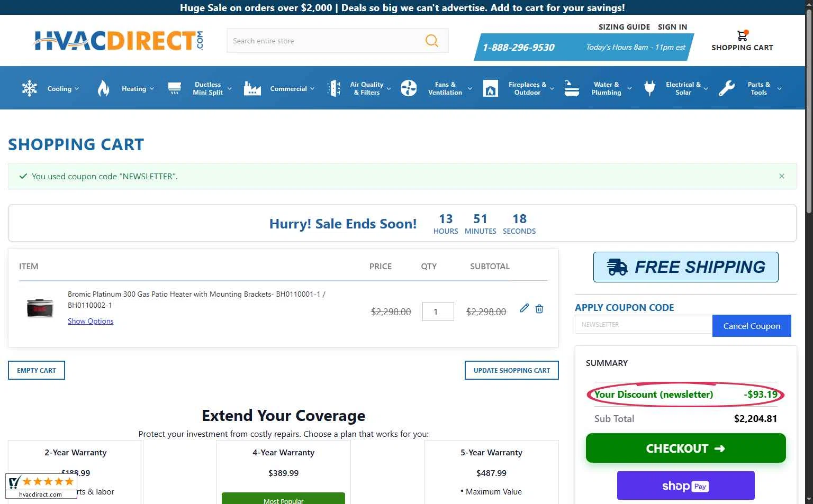The image size is (813, 504).
Task: Click the Parts & Tools wrench icon
Action: pos(727,88)
